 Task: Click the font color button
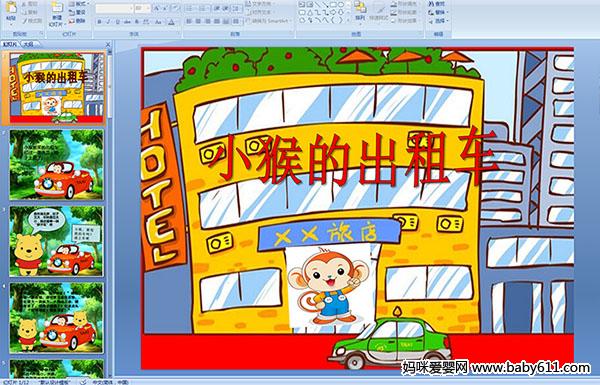pyautogui.click(x=171, y=22)
